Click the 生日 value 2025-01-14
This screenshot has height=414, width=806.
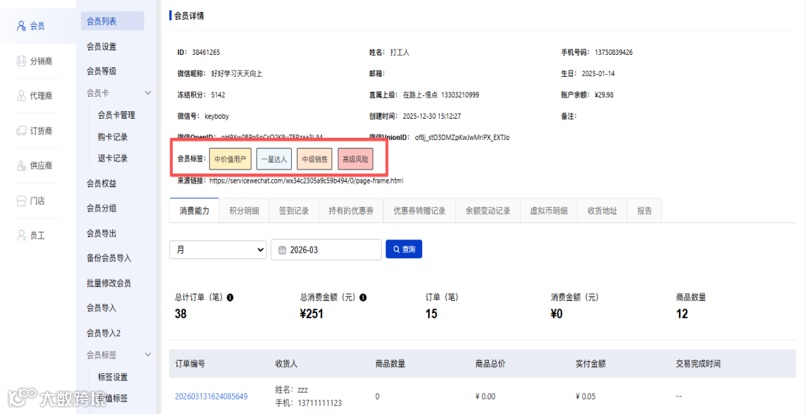point(598,74)
